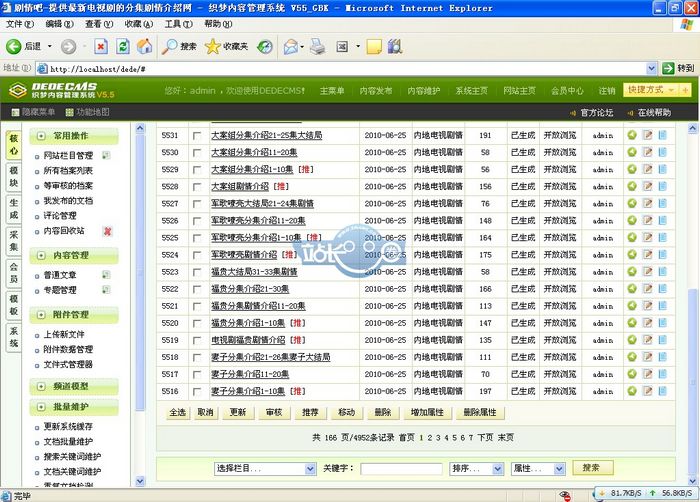Click the 搜索 button beside filters
The width and height of the screenshot is (700, 502).
click(591, 468)
